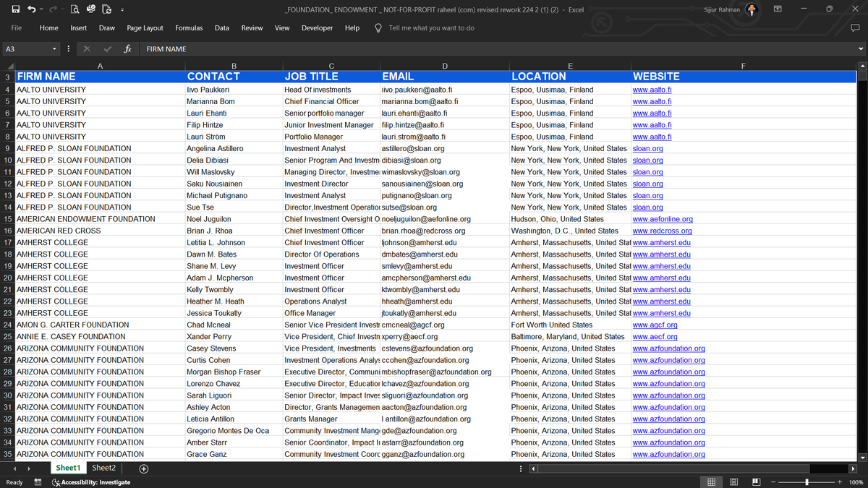Image resolution: width=868 pixels, height=488 pixels.
Task: Open www.aecf.org website link
Action: pos(655,337)
